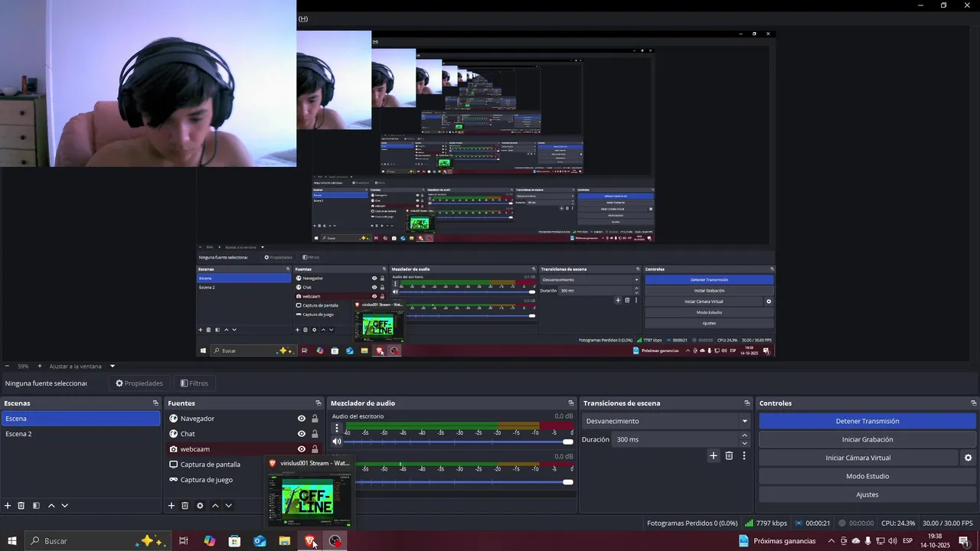Image resolution: width=980 pixels, height=551 pixels.
Task: Zoom in preview with plus icon
Action: pyautogui.click(x=40, y=366)
